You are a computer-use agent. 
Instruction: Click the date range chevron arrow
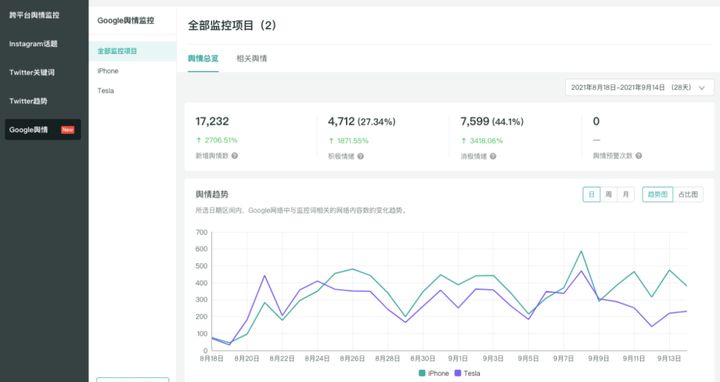tap(702, 88)
